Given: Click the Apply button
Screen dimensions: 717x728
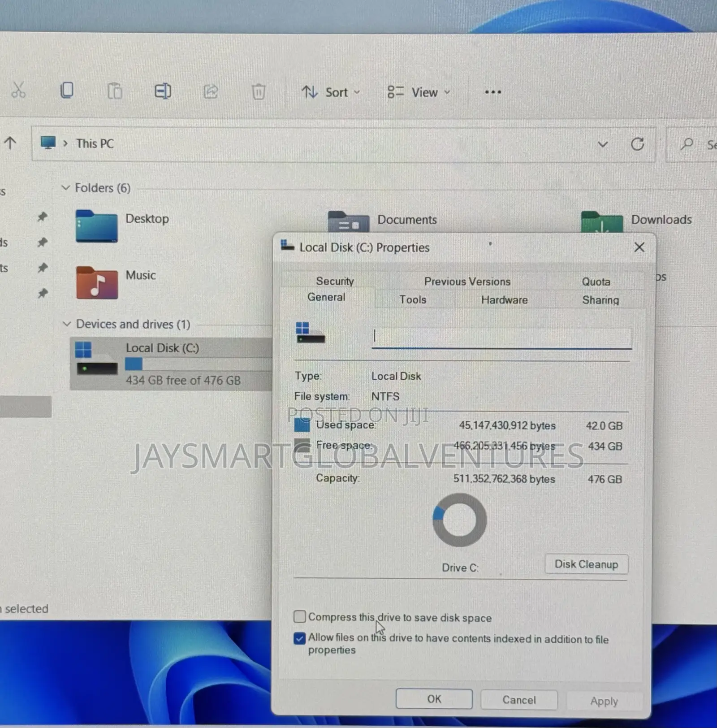Looking at the screenshot, I should [x=604, y=701].
